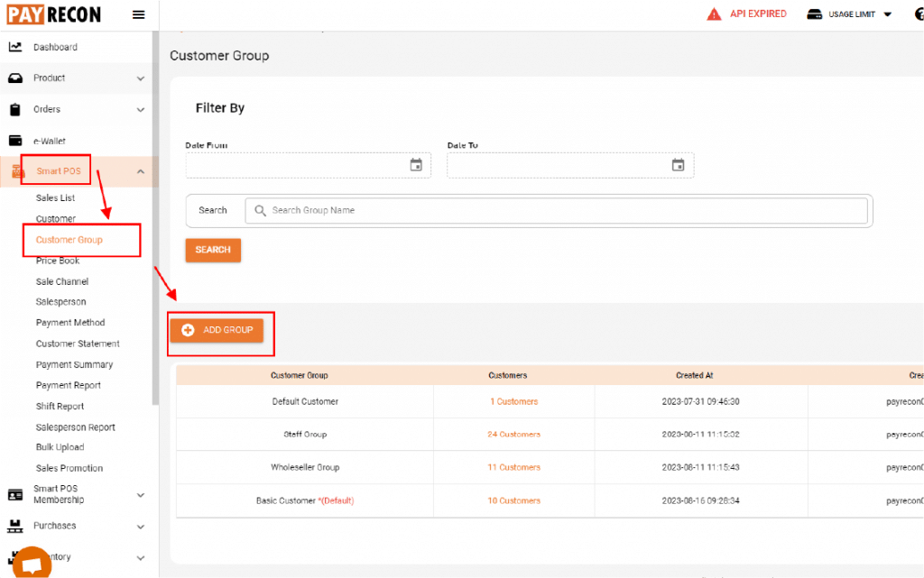
Task: Open the 1 Customers link
Action: pyautogui.click(x=513, y=401)
